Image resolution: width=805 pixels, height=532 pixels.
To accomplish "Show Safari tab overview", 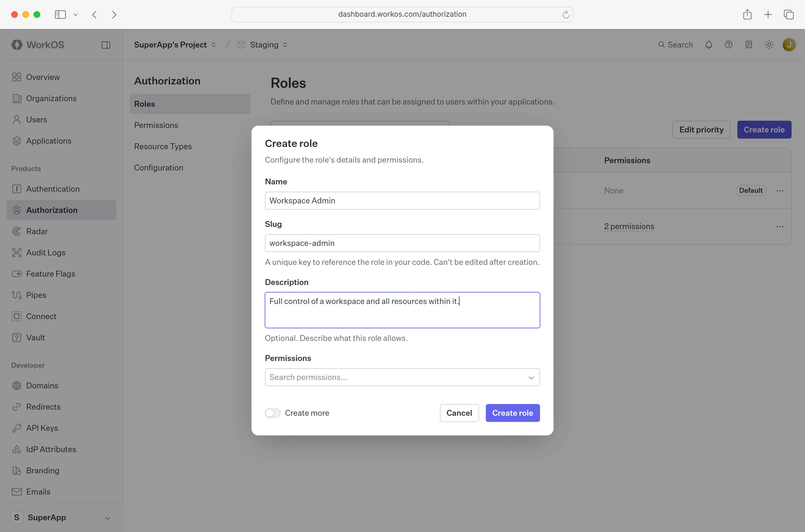I will (x=789, y=15).
